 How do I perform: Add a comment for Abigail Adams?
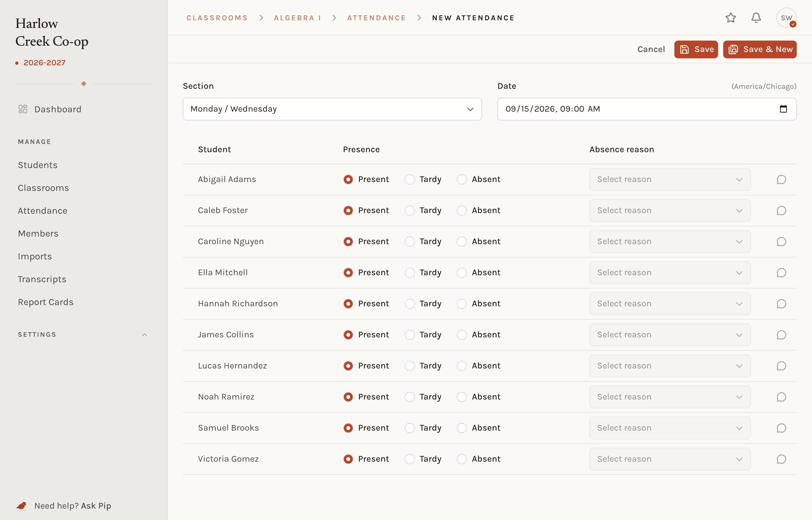coord(781,179)
